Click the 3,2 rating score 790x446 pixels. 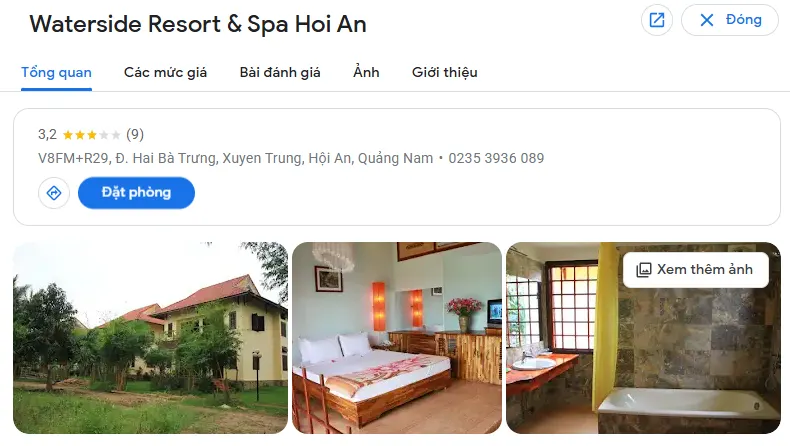[x=47, y=135]
